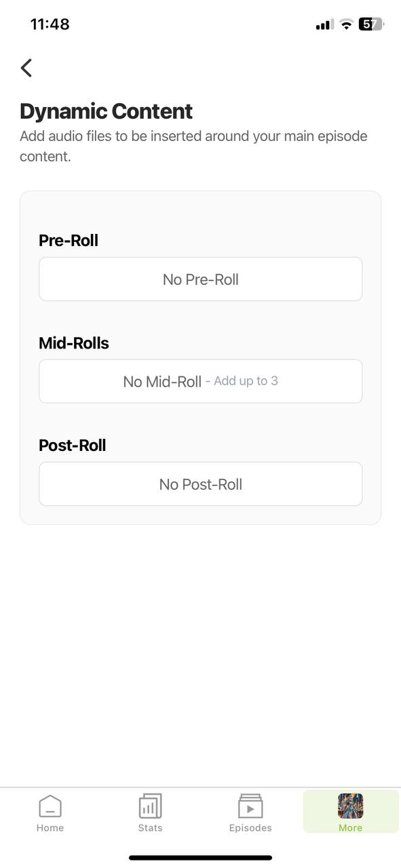Screen dimensions: 401x868
Task: Select the Episodes tab label
Action: click(250, 828)
